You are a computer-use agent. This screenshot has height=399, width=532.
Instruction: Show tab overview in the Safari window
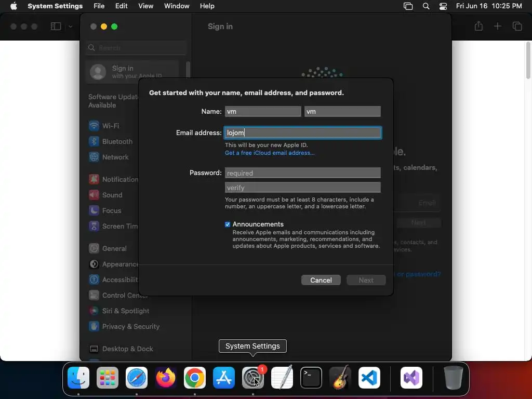(517, 26)
